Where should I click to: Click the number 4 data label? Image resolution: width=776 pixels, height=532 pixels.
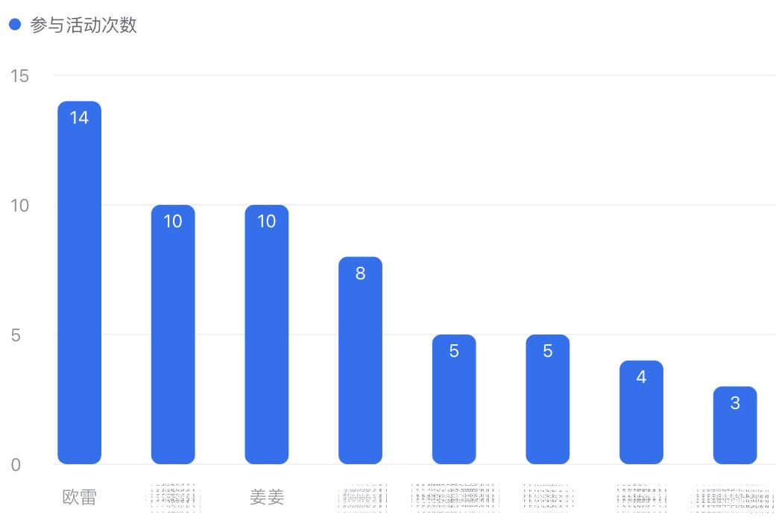(641, 377)
